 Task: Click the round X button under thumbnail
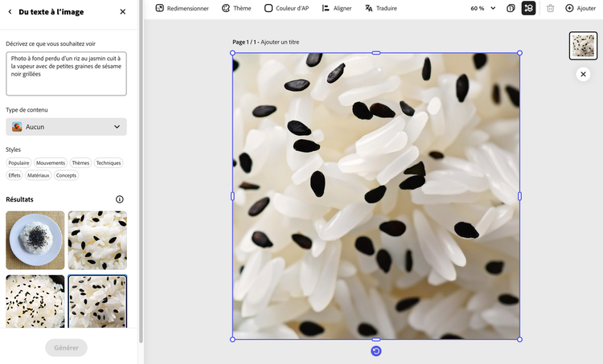pos(584,74)
